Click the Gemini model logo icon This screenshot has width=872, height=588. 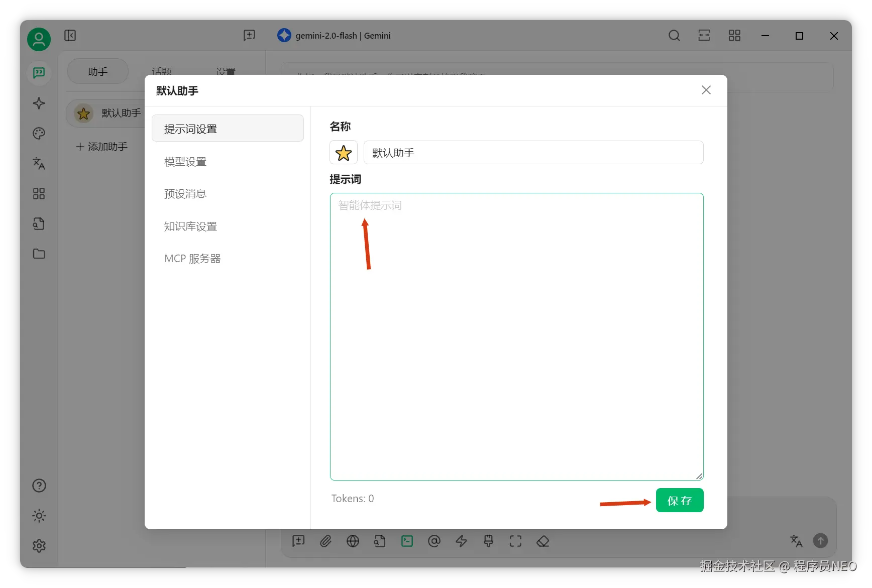[x=284, y=35]
